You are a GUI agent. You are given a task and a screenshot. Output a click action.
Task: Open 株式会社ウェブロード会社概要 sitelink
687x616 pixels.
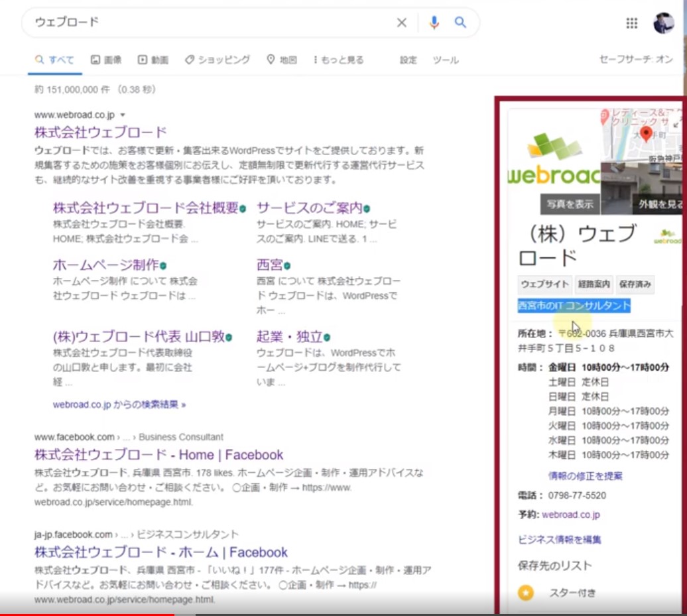point(145,208)
